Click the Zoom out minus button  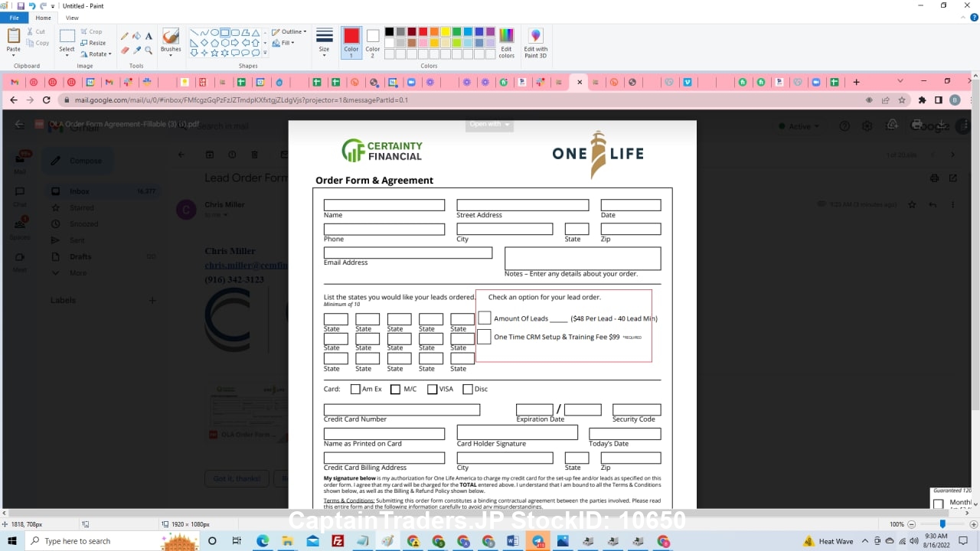[x=912, y=524]
